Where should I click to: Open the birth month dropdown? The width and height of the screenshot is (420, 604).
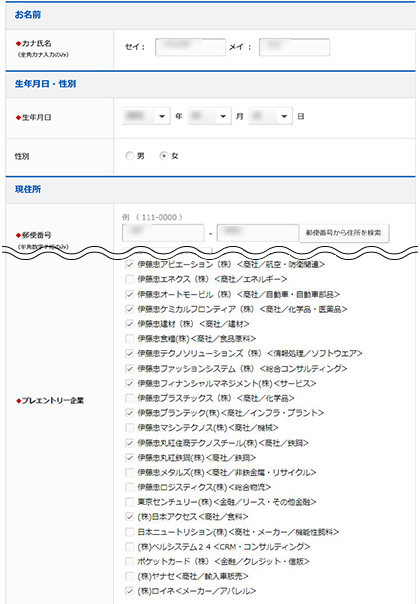click(209, 116)
